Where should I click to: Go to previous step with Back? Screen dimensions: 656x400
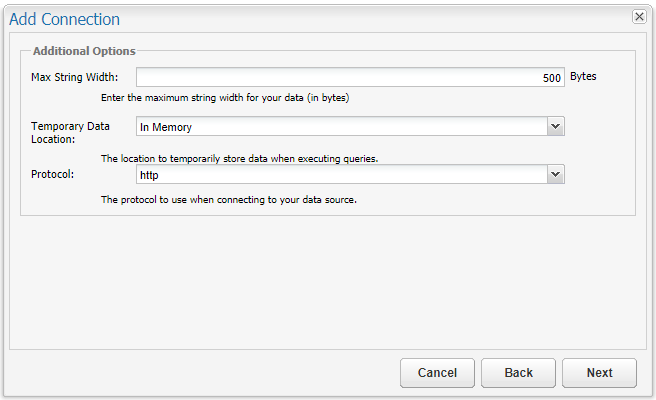(x=518, y=373)
